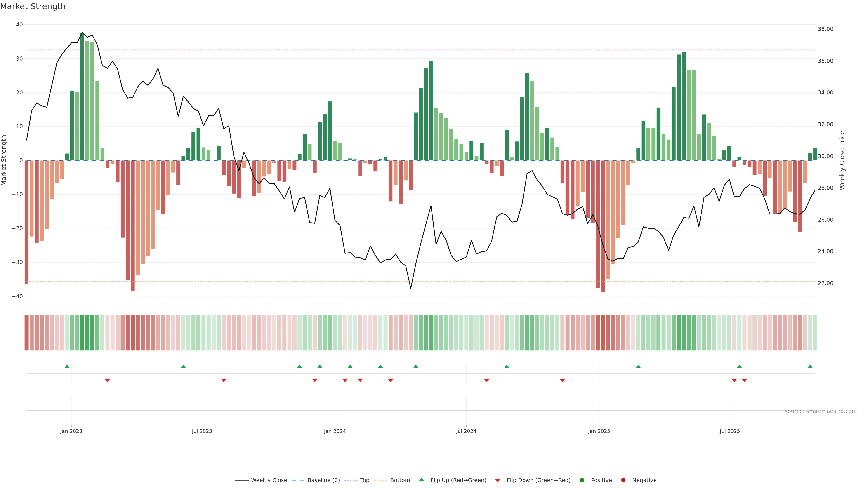Click the Jan 2024 x-axis label

click(x=335, y=431)
